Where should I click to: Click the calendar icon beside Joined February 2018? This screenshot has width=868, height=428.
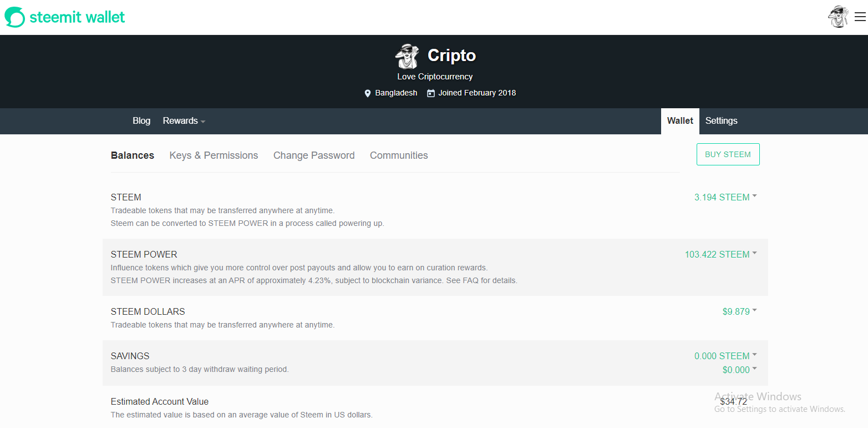[x=430, y=93]
